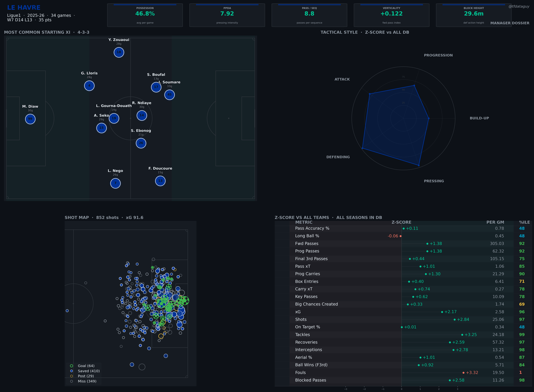Click the DEFENDING radar axis label
534x392 pixels.
[x=338, y=157]
